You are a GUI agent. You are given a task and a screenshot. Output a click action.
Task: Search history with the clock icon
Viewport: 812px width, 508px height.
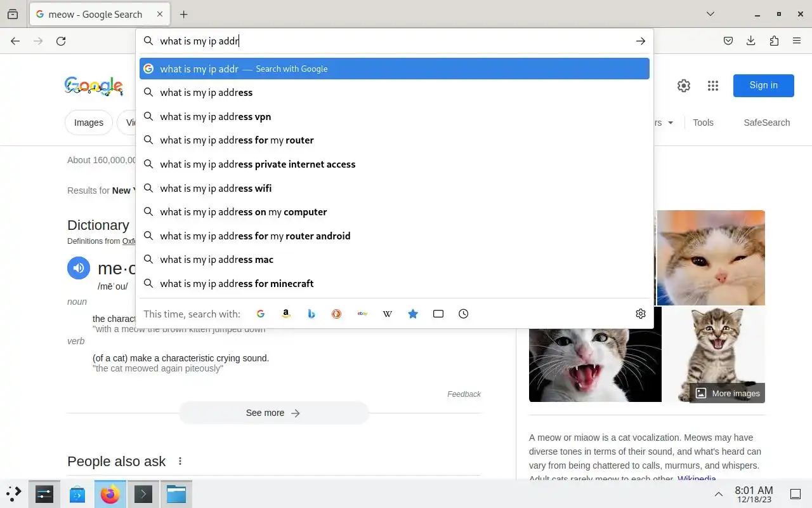464,314
